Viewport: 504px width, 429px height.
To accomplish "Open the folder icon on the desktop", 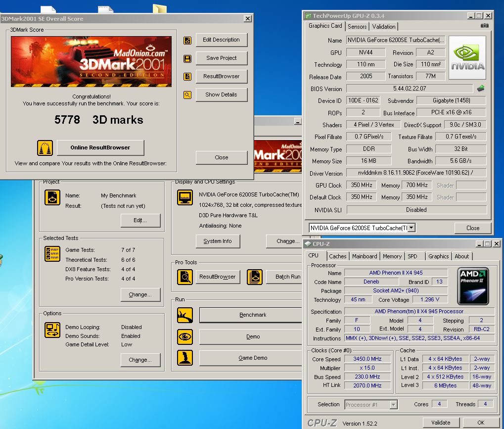I will tap(160, 8).
